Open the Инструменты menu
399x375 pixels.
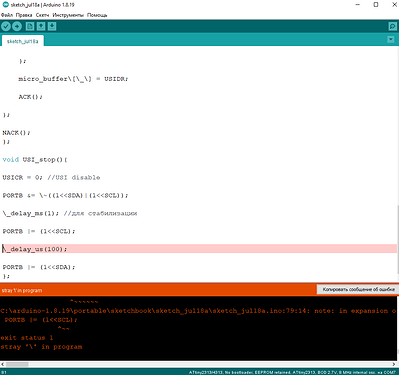coord(68,15)
